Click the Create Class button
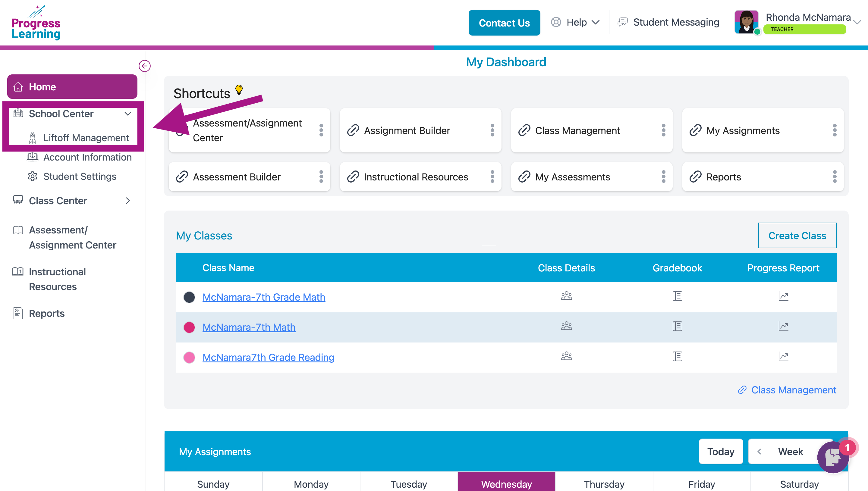The image size is (868, 491). (797, 235)
